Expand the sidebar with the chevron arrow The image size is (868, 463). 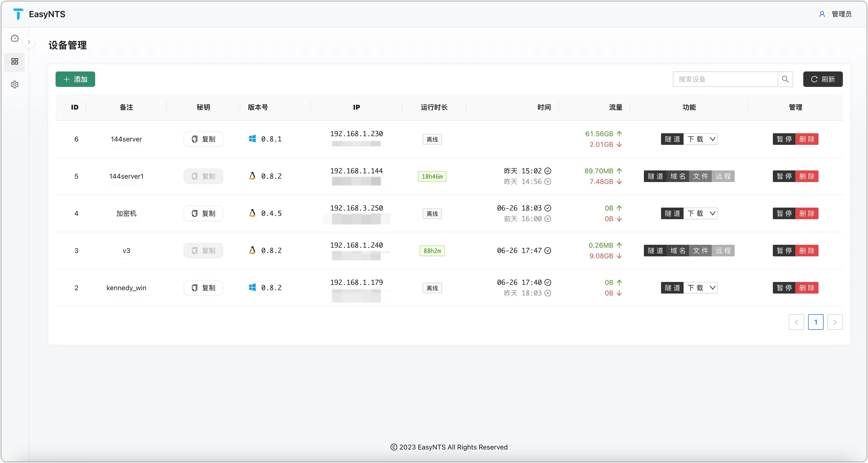[x=29, y=42]
